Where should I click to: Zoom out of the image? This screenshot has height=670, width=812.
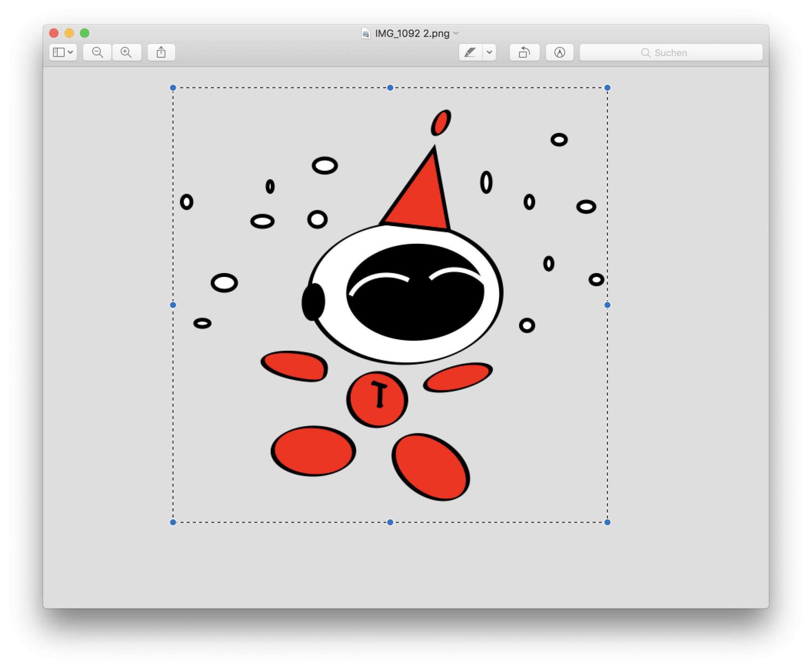[x=97, y=52]
